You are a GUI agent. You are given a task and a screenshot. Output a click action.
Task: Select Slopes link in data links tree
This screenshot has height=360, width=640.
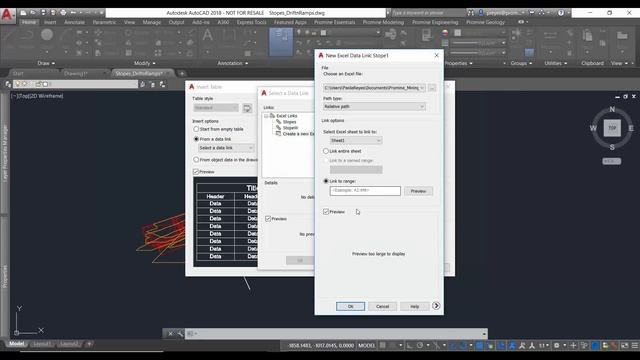(x=289, y=122)
